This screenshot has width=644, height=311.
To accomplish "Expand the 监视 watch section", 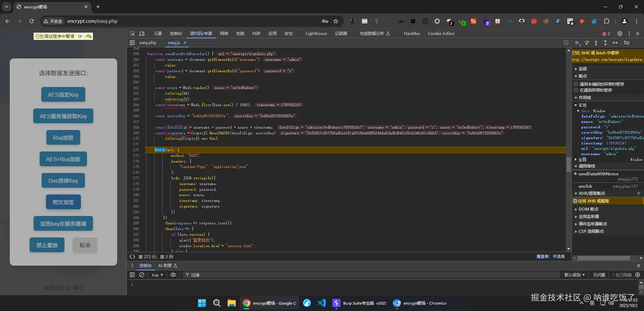I will pos(583,69).
